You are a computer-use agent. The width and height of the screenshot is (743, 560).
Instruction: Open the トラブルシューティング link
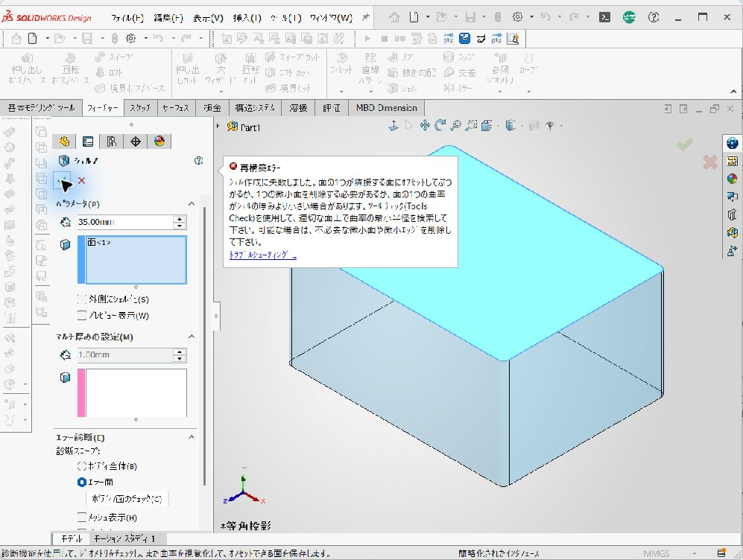click(263, 255)
